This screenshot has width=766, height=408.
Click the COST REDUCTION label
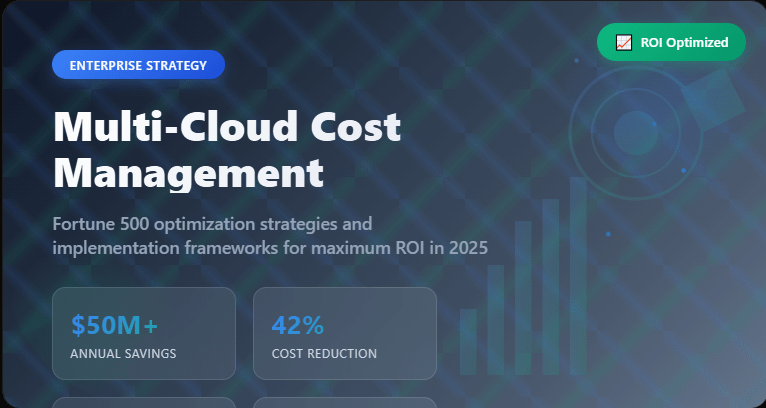click(x=324, y=354)
